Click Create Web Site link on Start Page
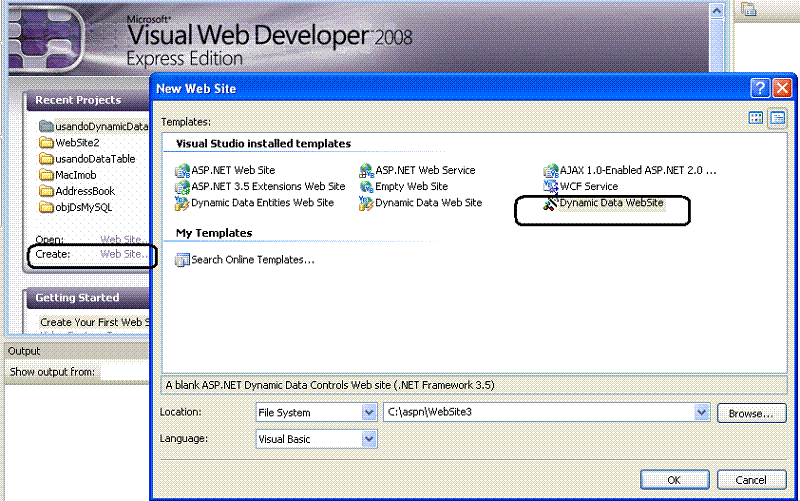Viewport: 800px width, 501px height. point(124,254)
